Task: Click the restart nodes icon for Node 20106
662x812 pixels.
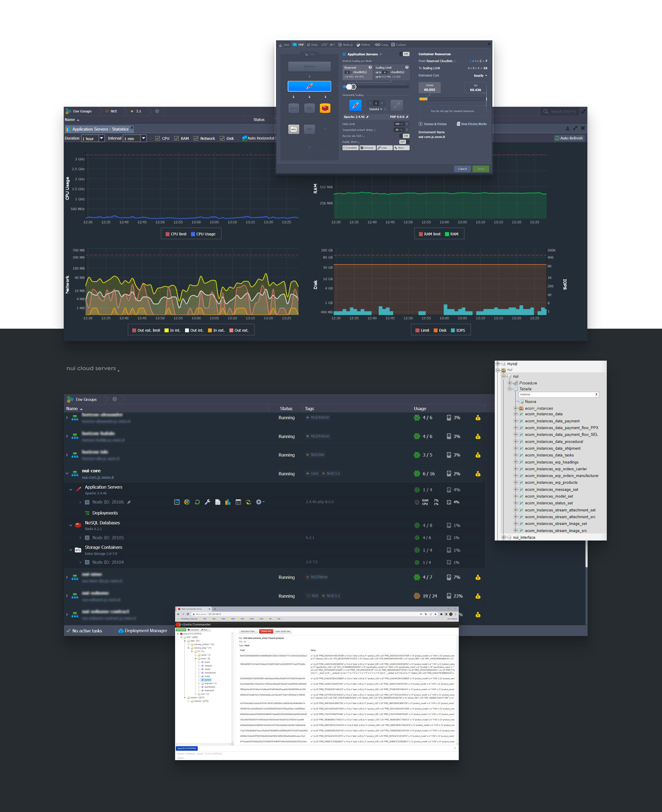Action: [197, 502]
